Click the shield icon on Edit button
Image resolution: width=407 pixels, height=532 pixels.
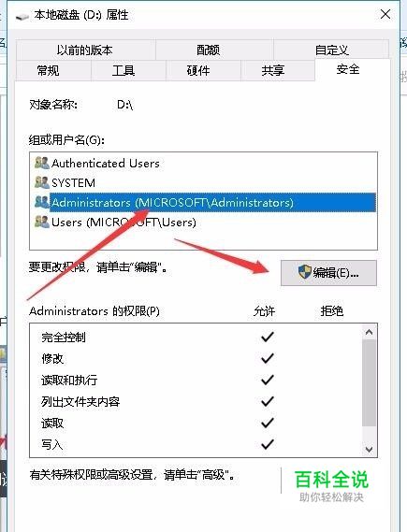pyautogui.click(x=305, y=272)
